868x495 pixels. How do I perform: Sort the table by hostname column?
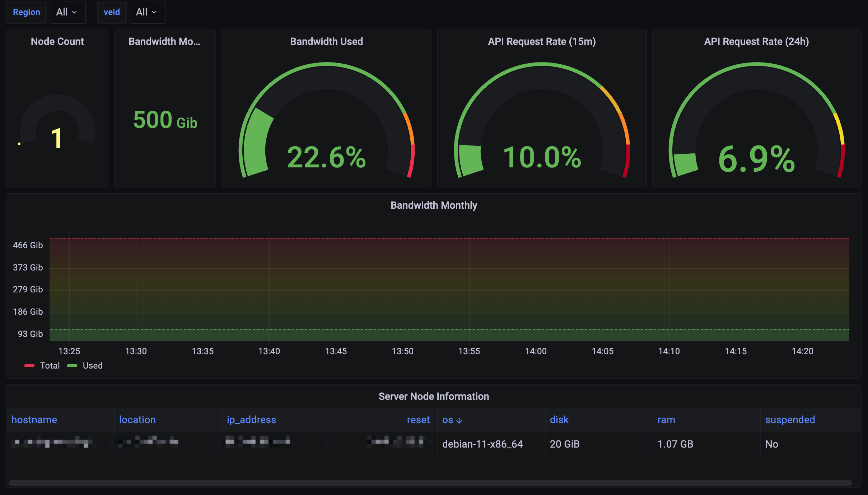coord(34,420)
